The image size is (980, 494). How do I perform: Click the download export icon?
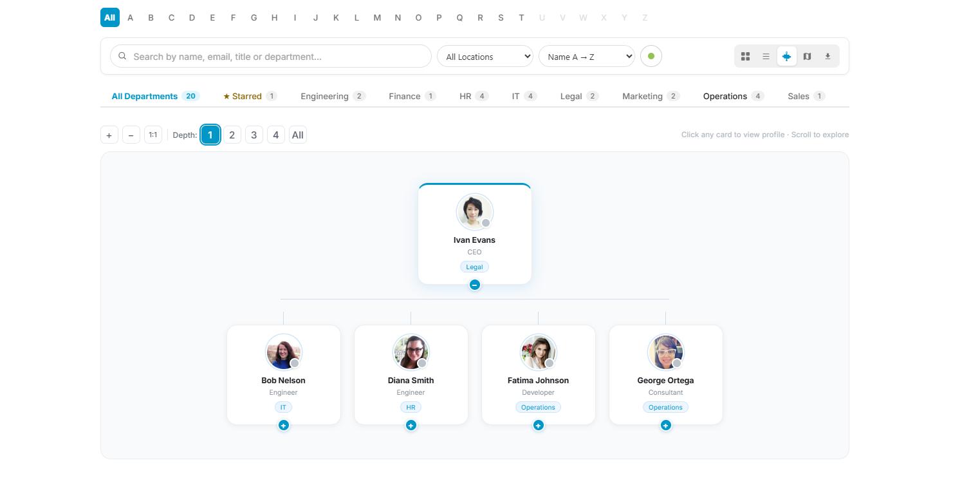(x=827, y=57)
